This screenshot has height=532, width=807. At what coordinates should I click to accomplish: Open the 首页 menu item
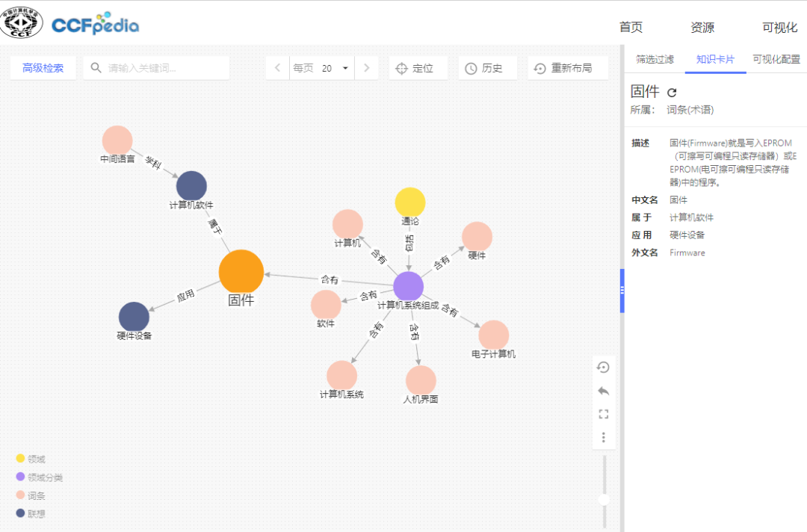point(630,27)
